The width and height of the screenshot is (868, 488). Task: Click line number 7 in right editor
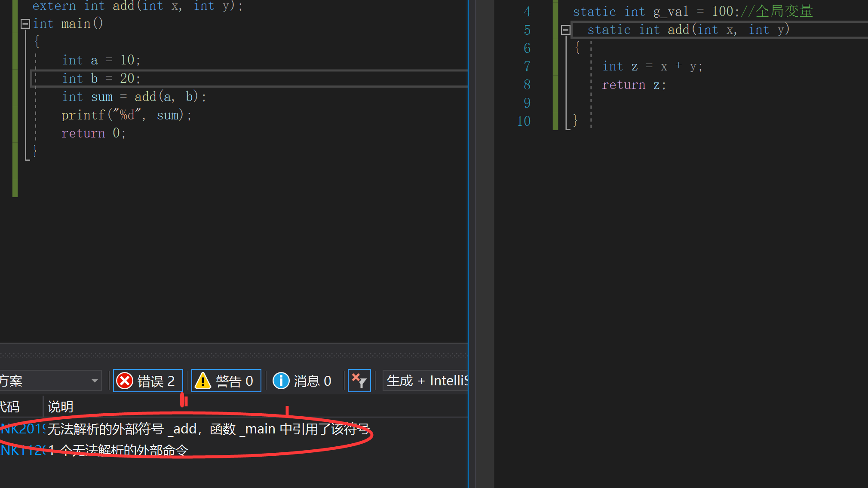click(x=527, y=67)
